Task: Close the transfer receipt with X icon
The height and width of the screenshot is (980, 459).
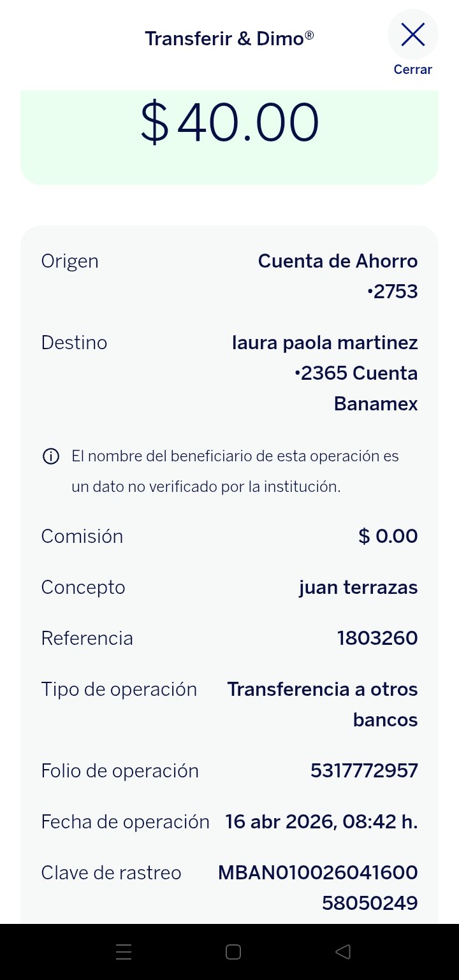Action: tap(413, 34)
